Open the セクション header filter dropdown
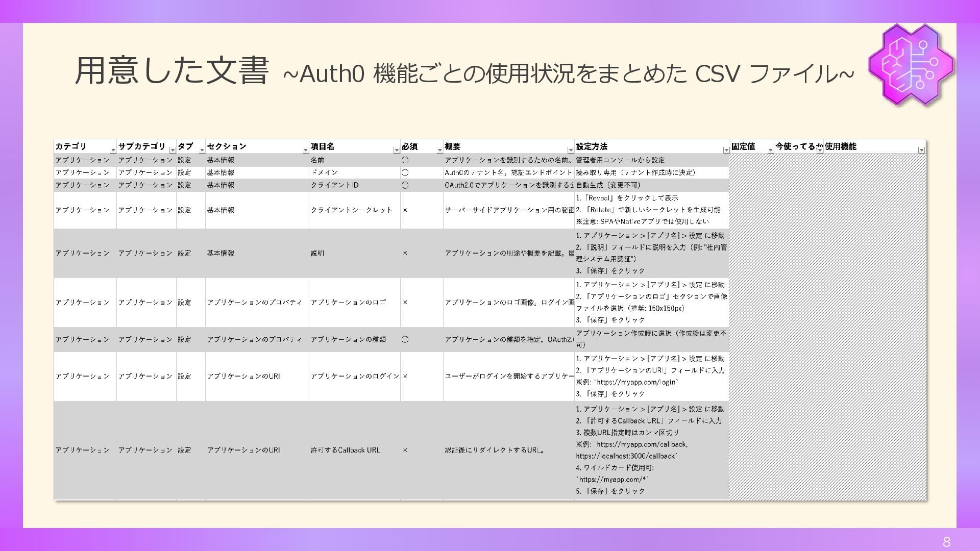The height and width of the screenshot is (551, 980). point(305,150)
